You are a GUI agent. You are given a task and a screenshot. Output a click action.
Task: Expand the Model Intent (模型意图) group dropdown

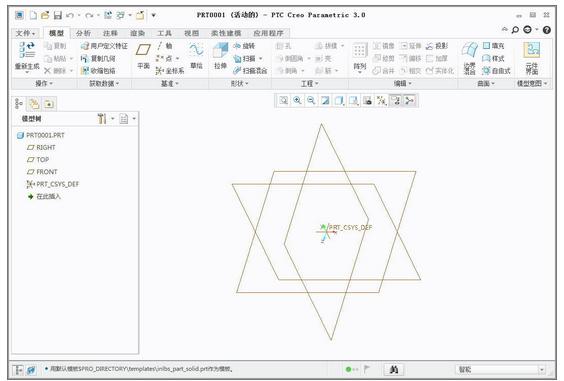(x=532, y=83)
